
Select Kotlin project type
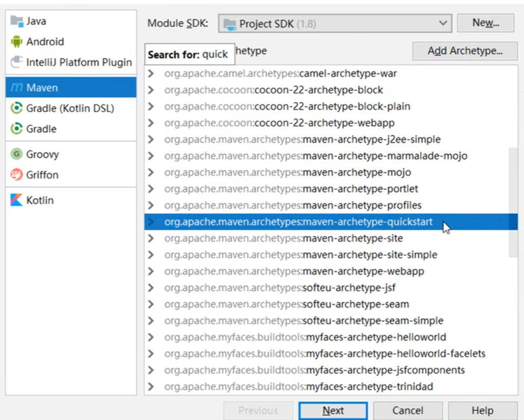tap(71, 200)
